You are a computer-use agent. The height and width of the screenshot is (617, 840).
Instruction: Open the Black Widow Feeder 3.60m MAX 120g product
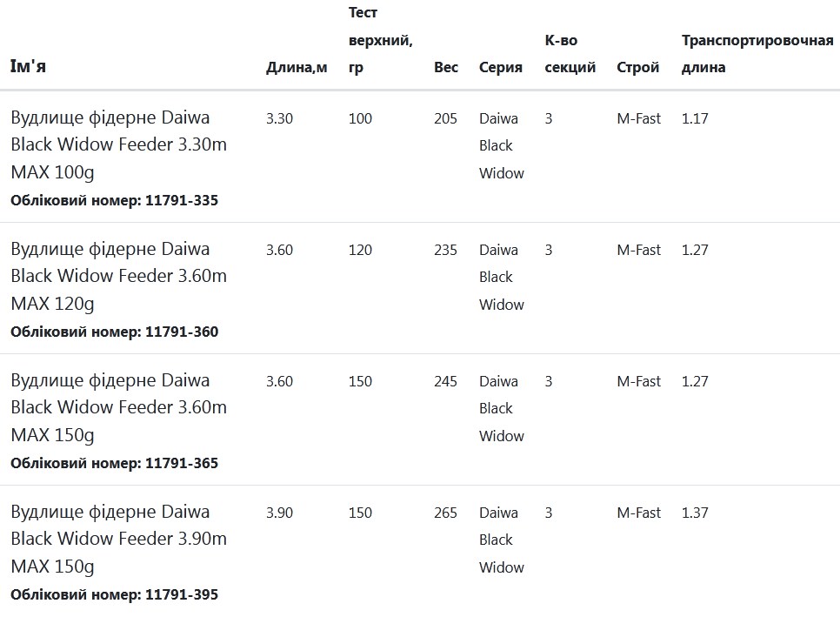(119, 276)
